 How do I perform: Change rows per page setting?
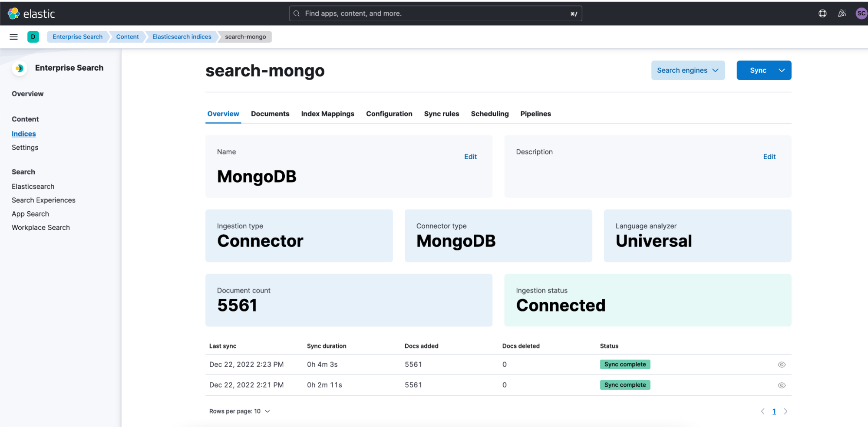pyautogui.click(x=239, y=411)
